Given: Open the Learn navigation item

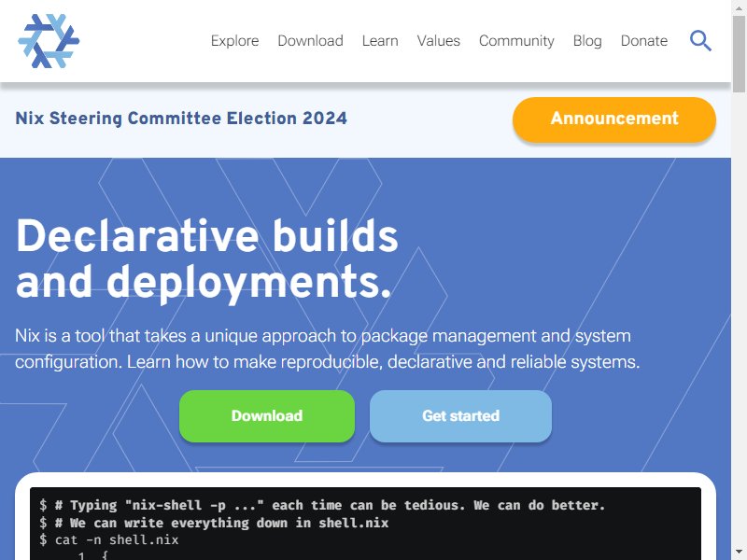Looking at the screenshot, I should [380, 41].
